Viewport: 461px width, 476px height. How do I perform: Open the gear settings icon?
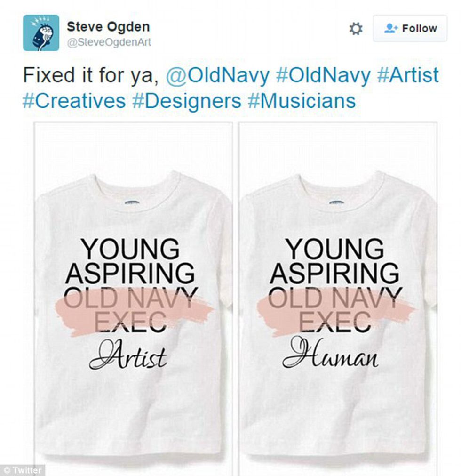pyautogui.click(x=356, y=29)
